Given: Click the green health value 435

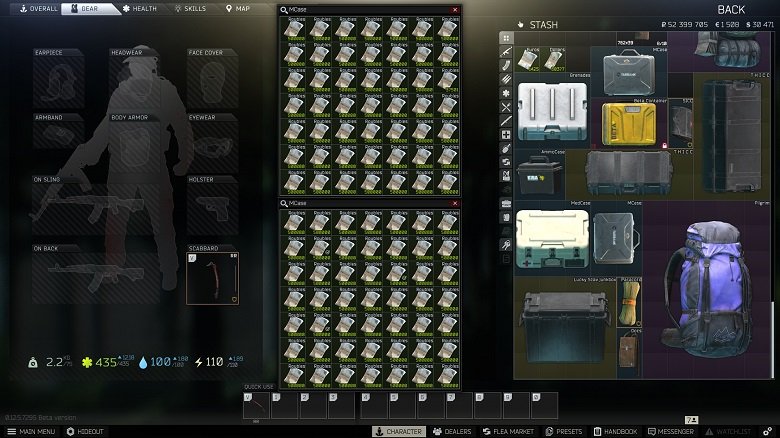Looking at the screenshot, I should pos(106,362).
